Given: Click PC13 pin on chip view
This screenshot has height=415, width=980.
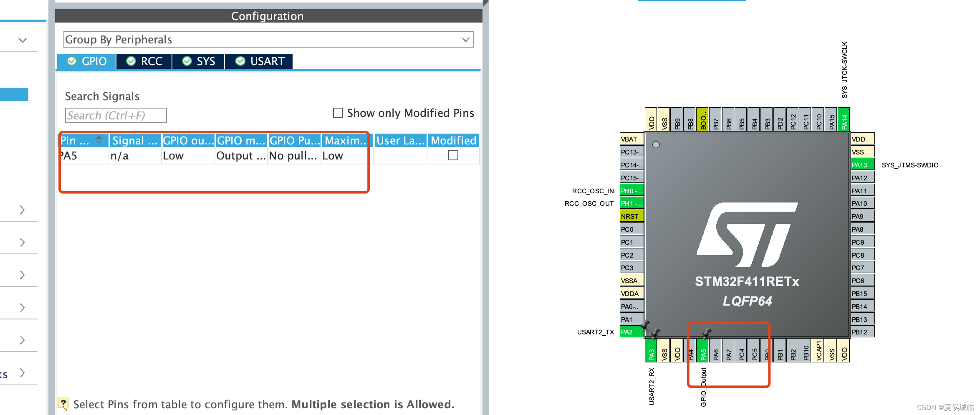Looking at the screenshot, I should click(x=632, y=152).
